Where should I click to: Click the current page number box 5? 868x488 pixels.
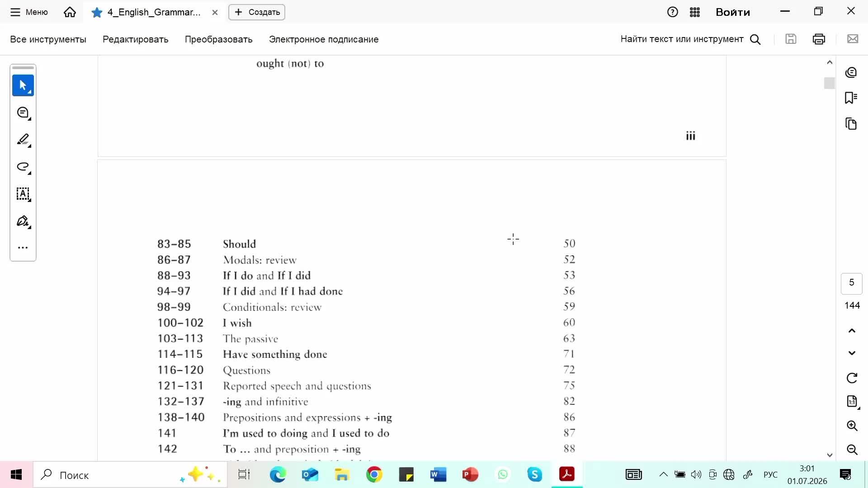click(x=852, y=283)
